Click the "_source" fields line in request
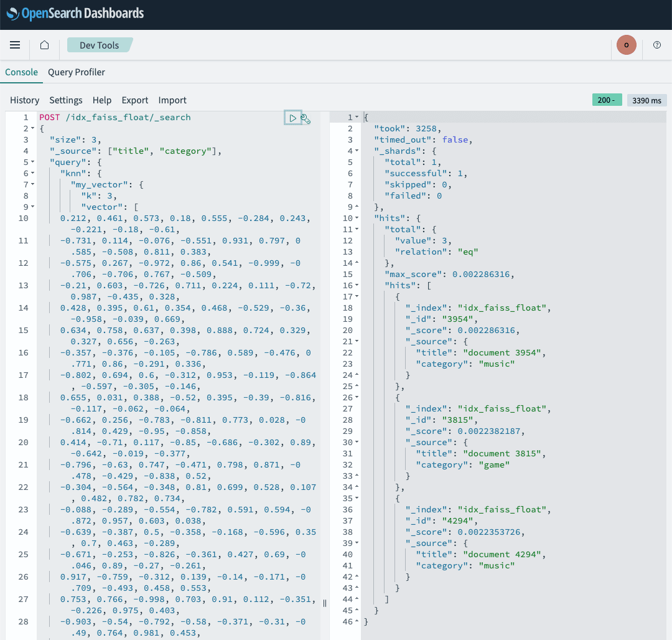 tap(136, 151)
